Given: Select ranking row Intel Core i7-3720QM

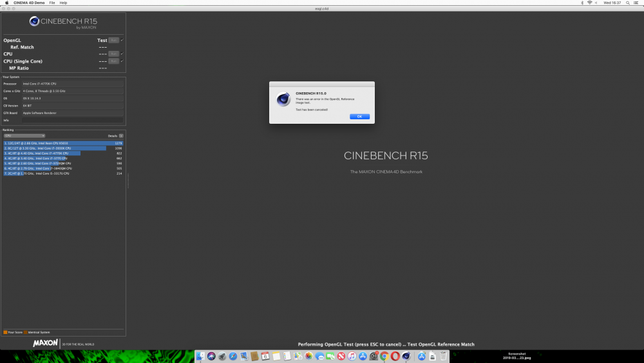Looking at the screenshot, I should [63, 163].
